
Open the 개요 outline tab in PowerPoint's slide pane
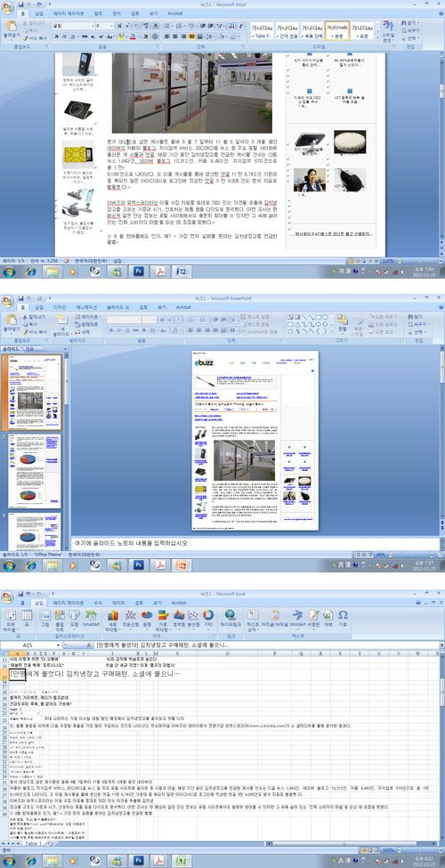coord(29,349)
